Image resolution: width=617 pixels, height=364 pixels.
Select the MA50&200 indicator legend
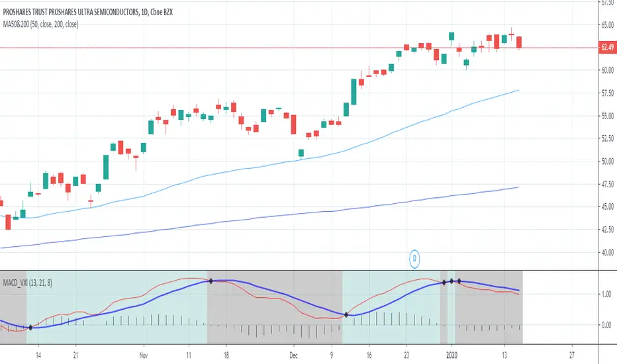point(40,24)
